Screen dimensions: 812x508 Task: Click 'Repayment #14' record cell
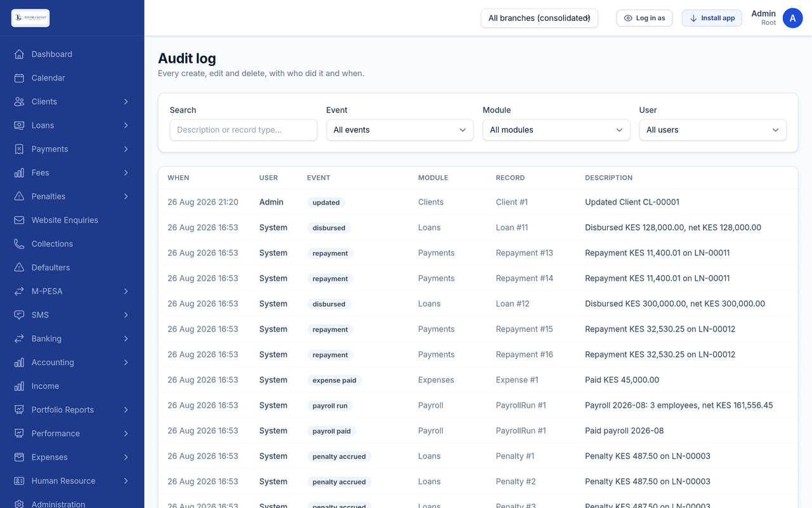[x=525, y=278]
